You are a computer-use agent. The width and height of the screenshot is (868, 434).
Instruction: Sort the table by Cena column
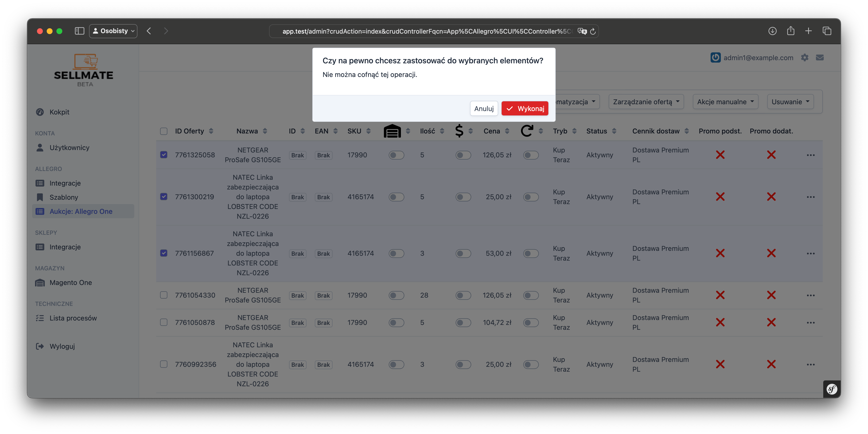(496, 131)
